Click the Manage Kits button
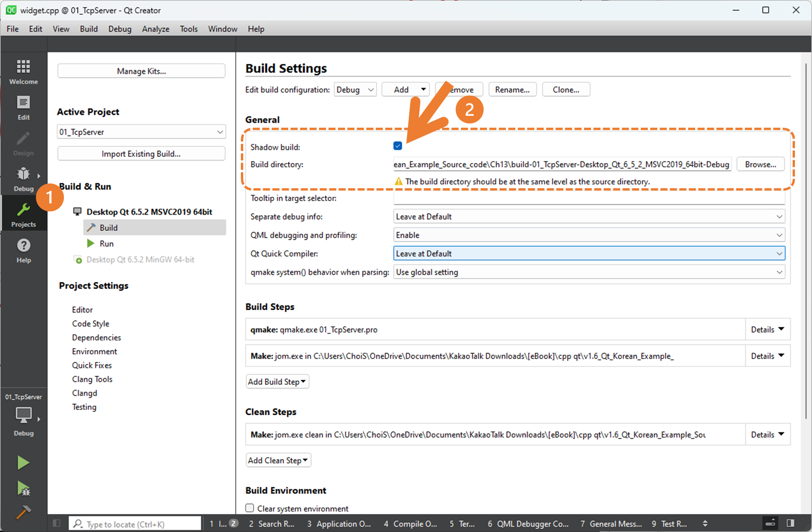 [141, 71]
